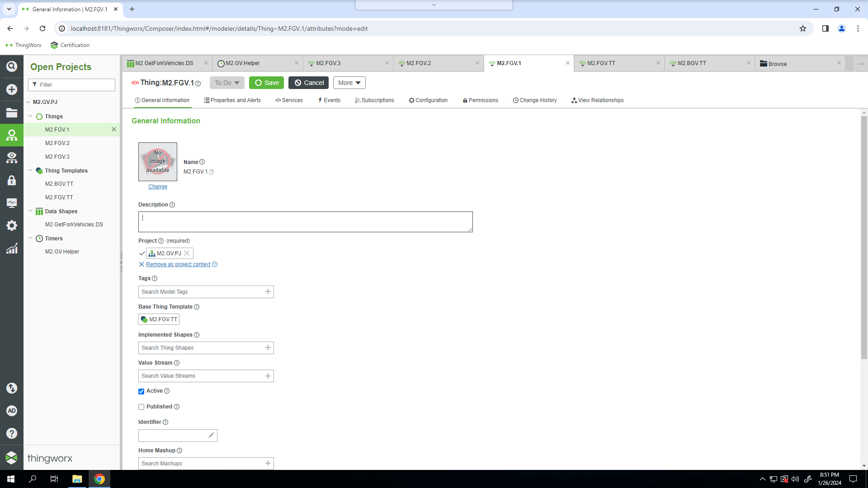The width and height of the screenshot is (868, 488).
Task: Click the plus icon in Tags search
Action: click(268, 291)
